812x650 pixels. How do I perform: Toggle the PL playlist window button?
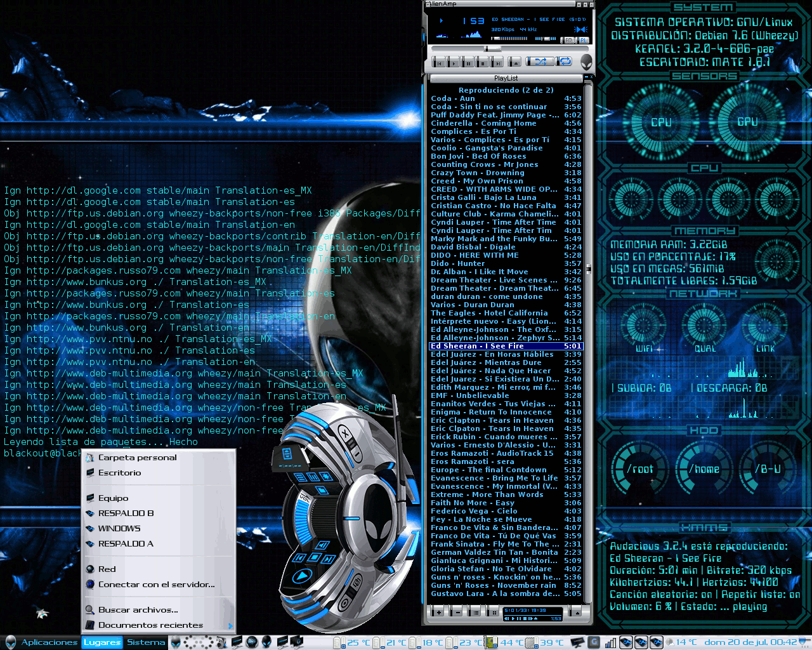point(584,39)
